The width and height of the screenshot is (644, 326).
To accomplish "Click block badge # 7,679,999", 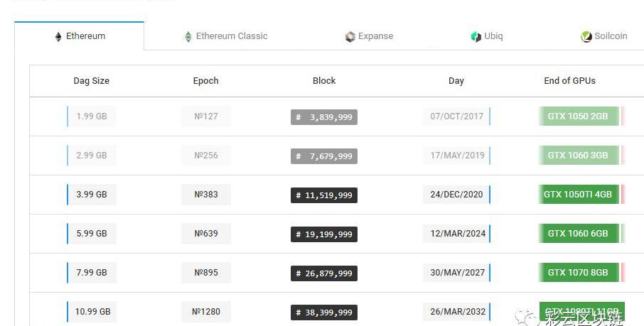I will [x=324, y=156].
